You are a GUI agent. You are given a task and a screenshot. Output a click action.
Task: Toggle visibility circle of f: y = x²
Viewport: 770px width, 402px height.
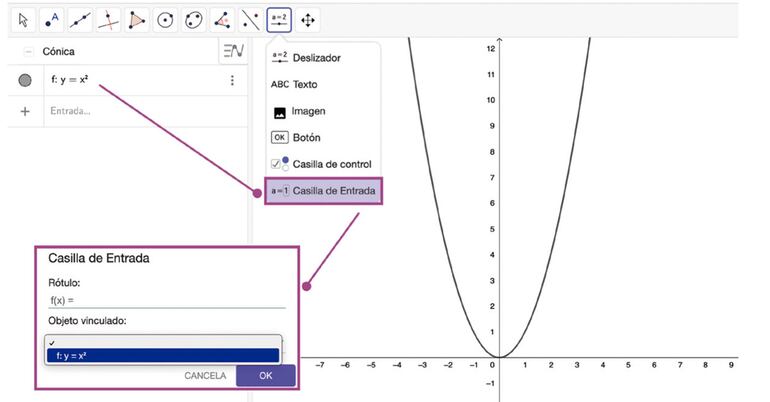click(25, 80)
